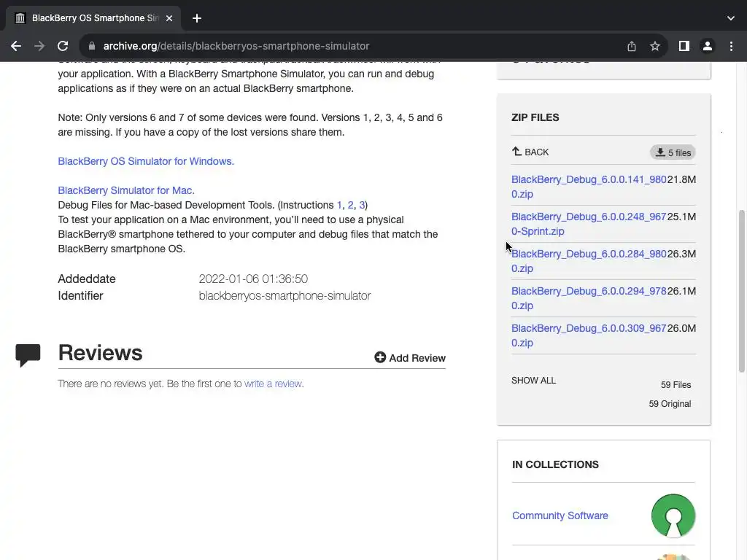The width and height of the screenshot is (747, 560).
Task: Share this page using the share icon
Action: 632,46
